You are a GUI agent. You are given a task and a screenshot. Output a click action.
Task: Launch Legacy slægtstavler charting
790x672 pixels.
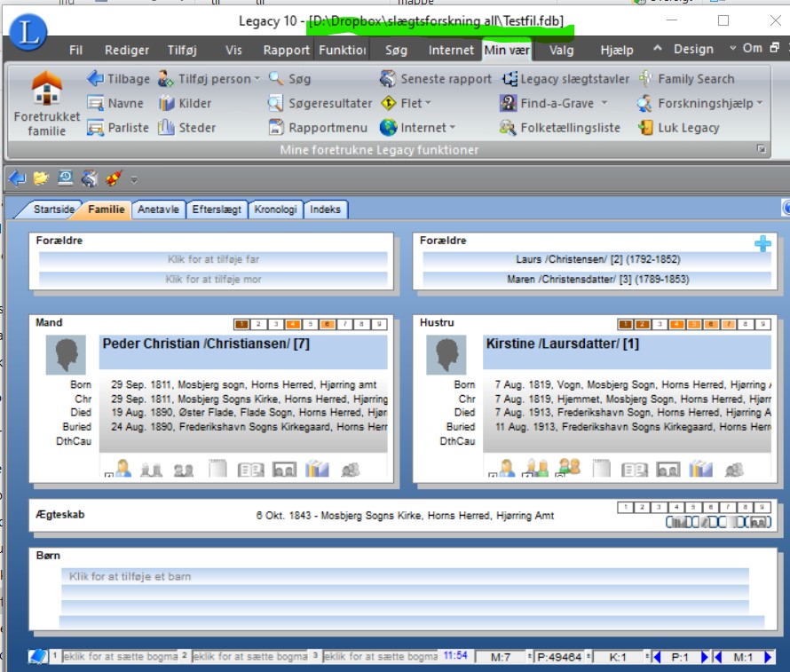click(565, 79)
